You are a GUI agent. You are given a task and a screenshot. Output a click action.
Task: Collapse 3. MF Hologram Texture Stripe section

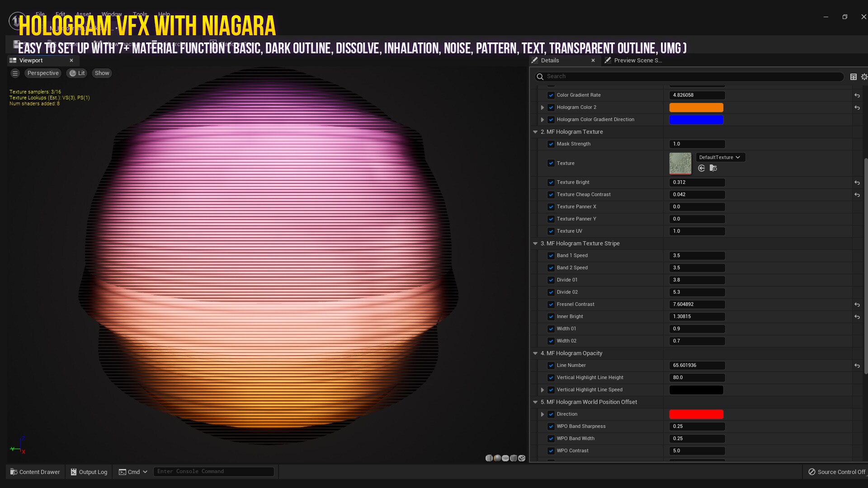coord(535,244)
